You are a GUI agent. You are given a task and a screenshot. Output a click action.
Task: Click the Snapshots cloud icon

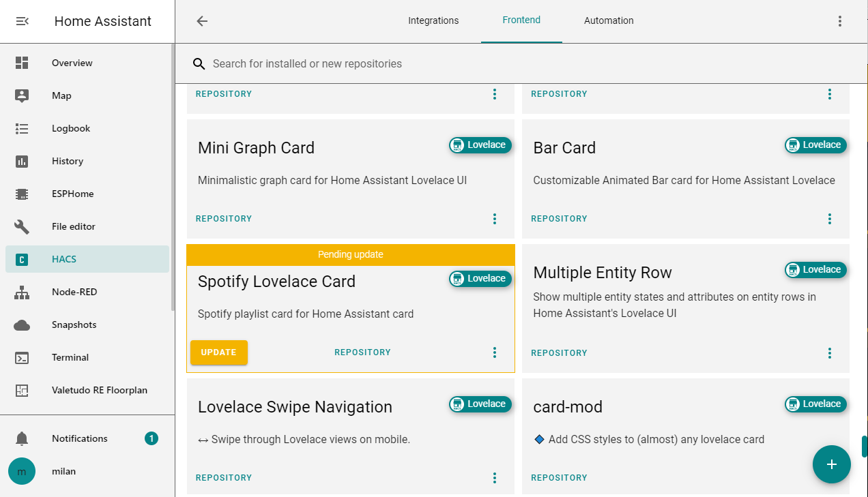(x=22, y=325)
